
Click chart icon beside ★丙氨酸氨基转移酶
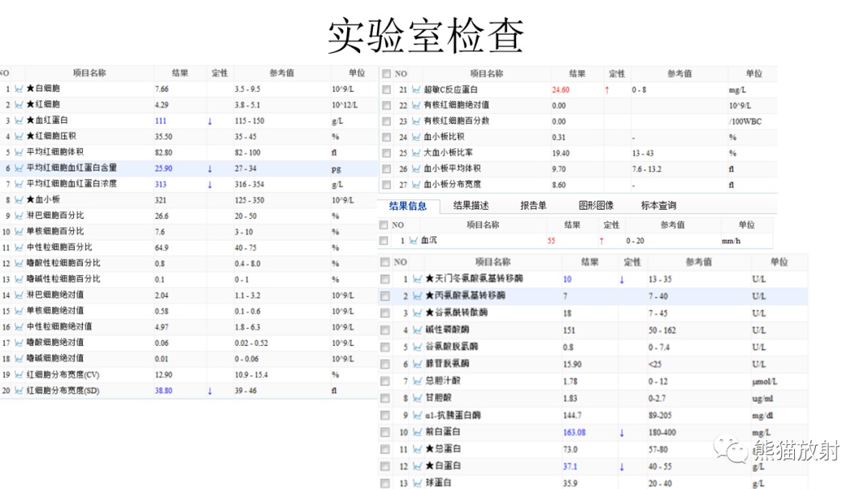pos(417,296)
